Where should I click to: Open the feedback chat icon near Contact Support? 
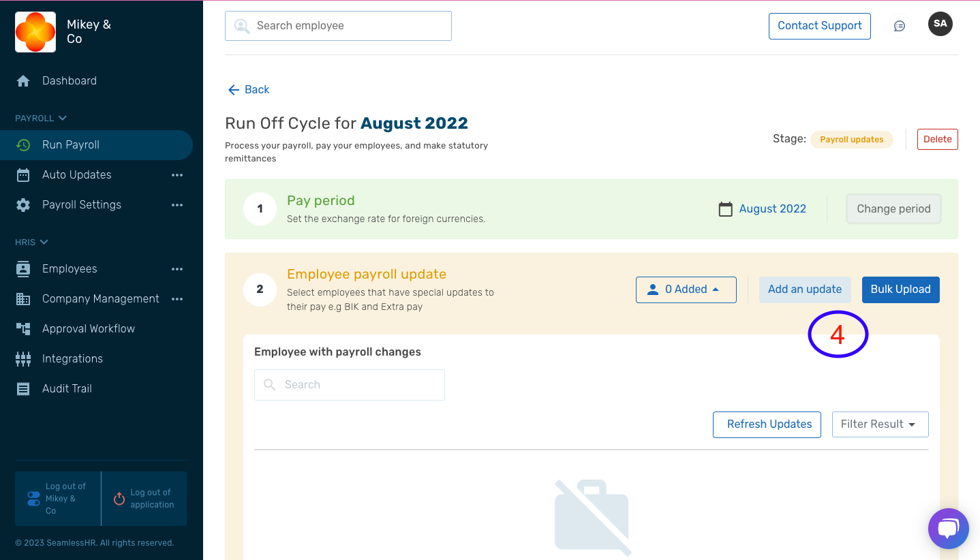pos(899,25)
